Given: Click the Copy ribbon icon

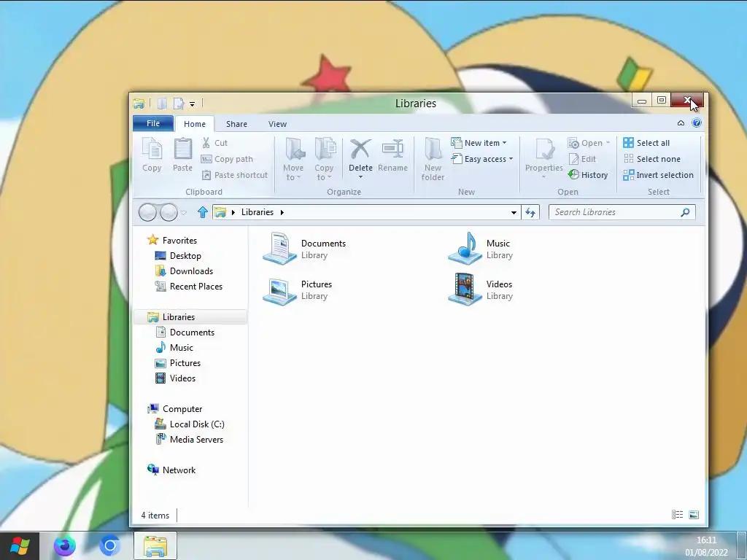Looking at the screenshot, I should pyautogui.click(x=152, y=155).
